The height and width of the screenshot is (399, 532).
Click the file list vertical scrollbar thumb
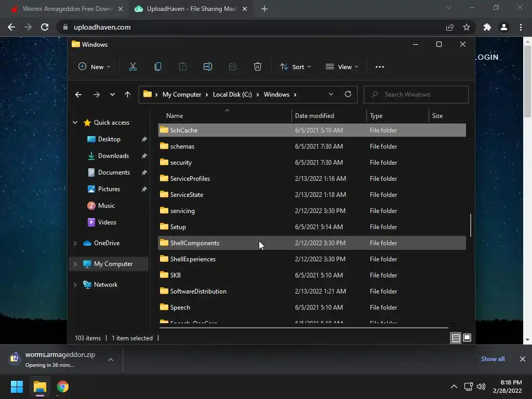[471, 225]
